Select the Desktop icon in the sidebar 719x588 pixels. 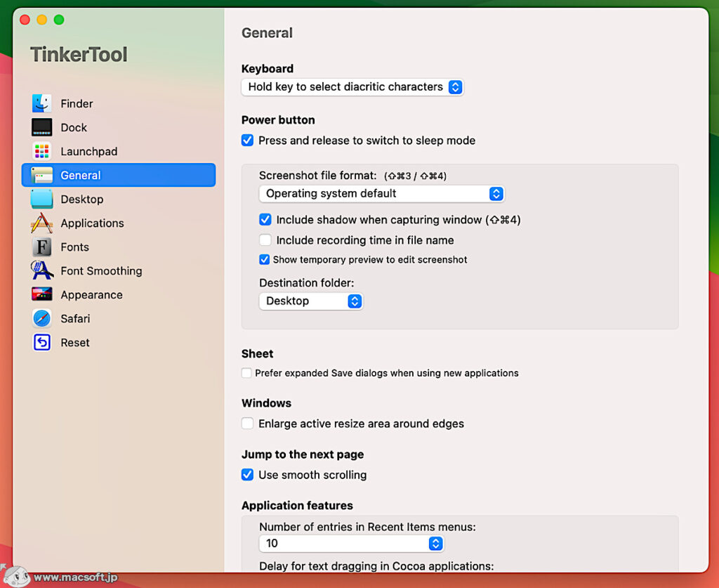click(44, 199)
